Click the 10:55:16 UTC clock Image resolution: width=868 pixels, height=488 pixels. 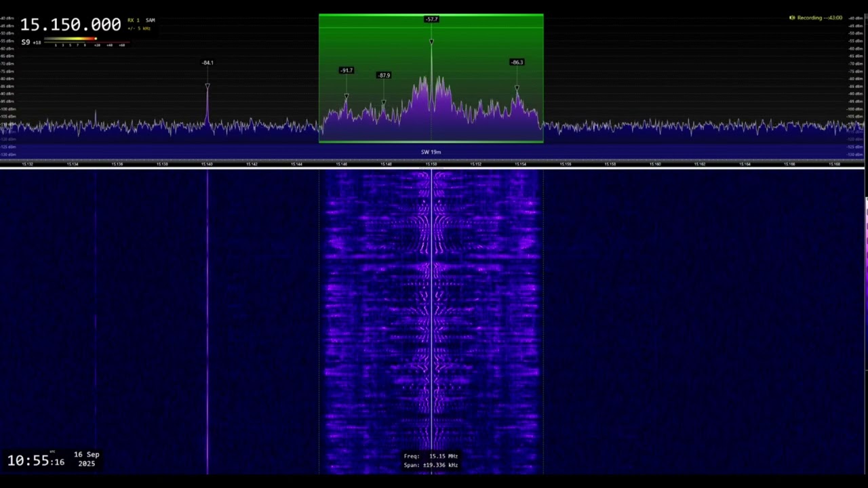tap(36, 461)
